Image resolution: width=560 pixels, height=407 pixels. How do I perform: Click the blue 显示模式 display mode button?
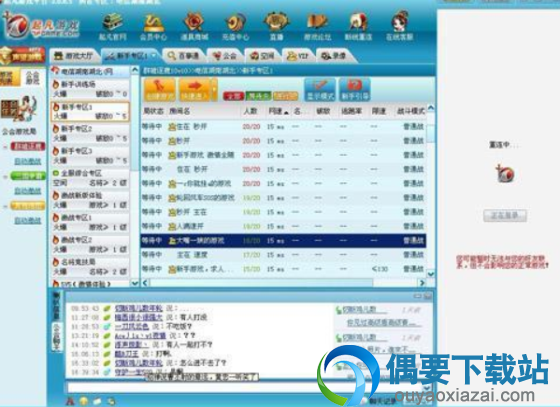(x=320, y=90)
